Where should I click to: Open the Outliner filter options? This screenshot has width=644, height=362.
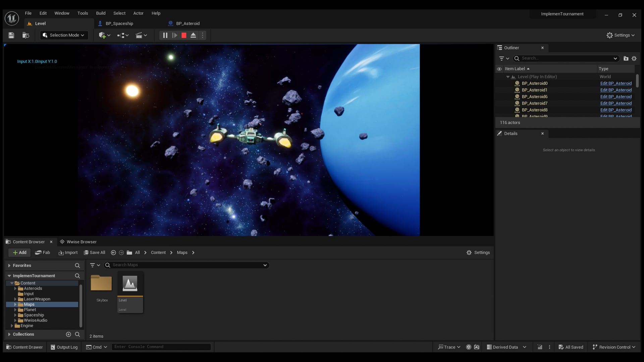coord(504,58)
